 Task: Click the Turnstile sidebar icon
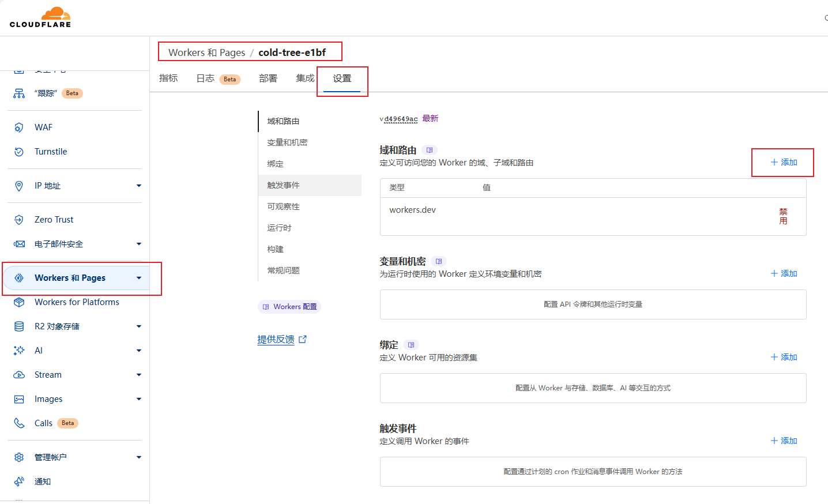[19, 152]
